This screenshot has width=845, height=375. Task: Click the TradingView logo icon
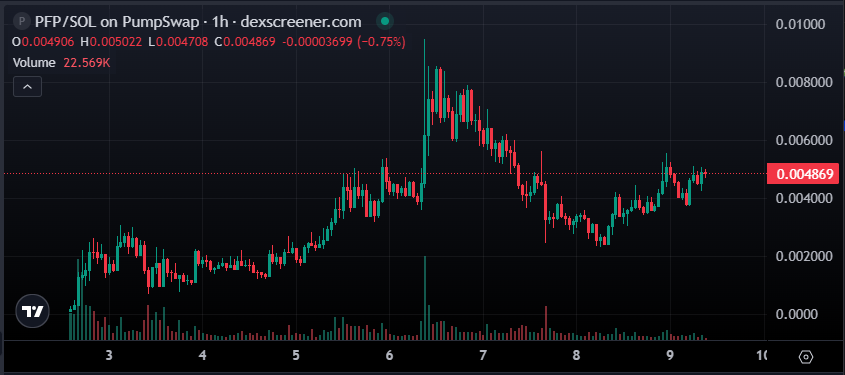click(32, 311)
